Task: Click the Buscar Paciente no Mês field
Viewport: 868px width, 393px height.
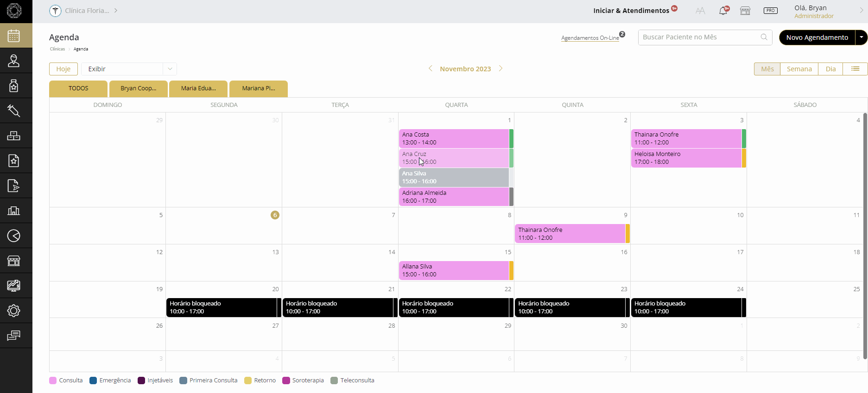Action: point(700,37)
